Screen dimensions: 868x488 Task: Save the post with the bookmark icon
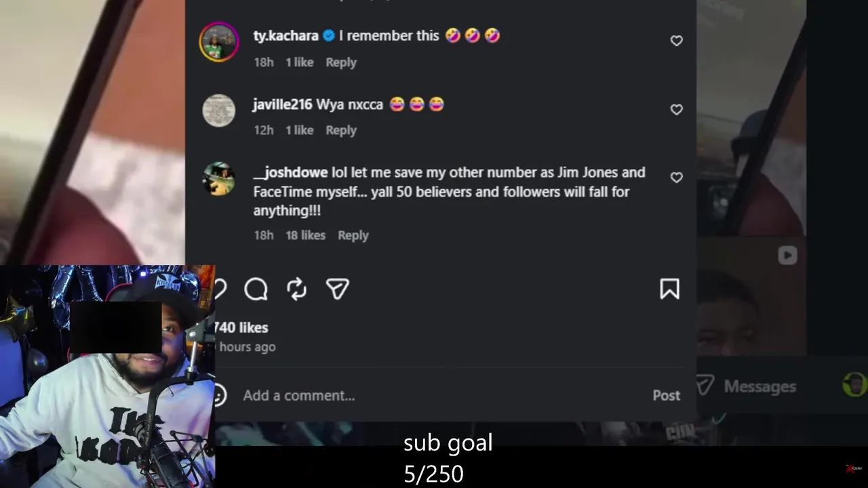pos(669,289)
